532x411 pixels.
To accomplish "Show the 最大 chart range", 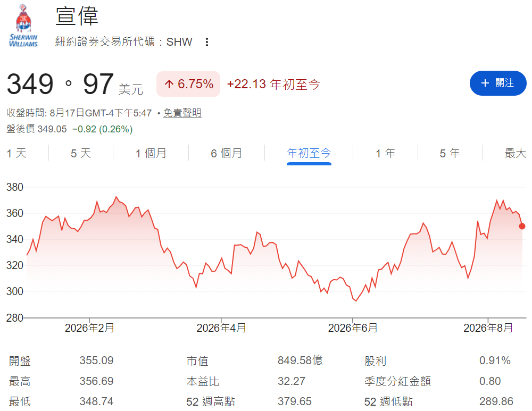I will pyautogui.click(x=515, y=153).
